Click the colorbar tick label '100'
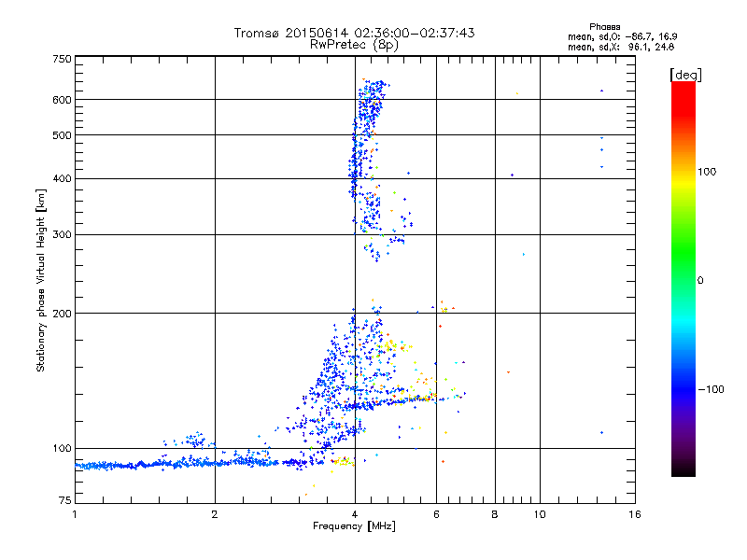747x560 pixels. click(x=707, y=172)
